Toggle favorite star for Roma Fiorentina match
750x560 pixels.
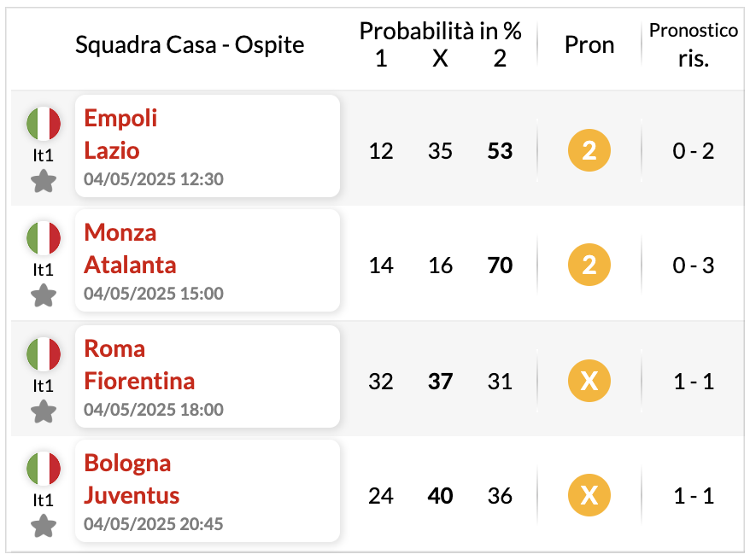[44, 411]
